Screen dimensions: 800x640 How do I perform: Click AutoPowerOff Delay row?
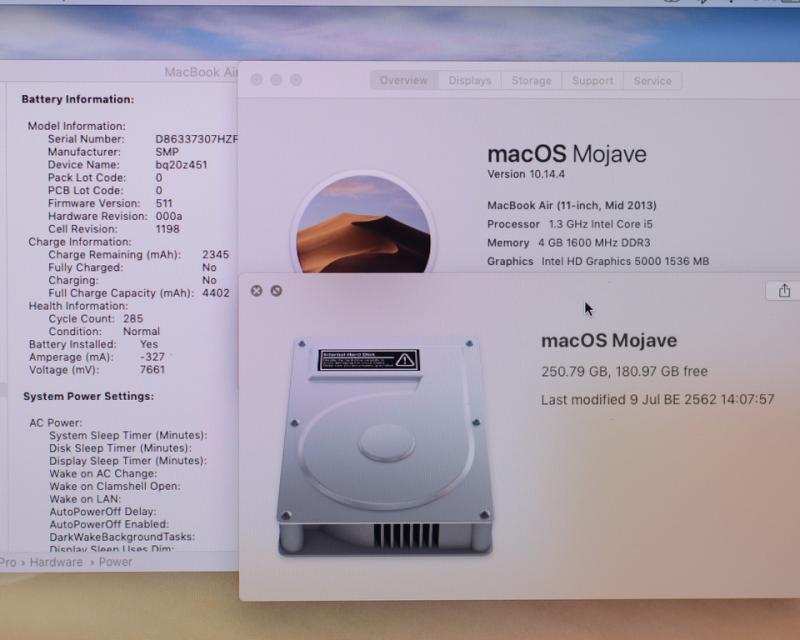tap(103, 511)
